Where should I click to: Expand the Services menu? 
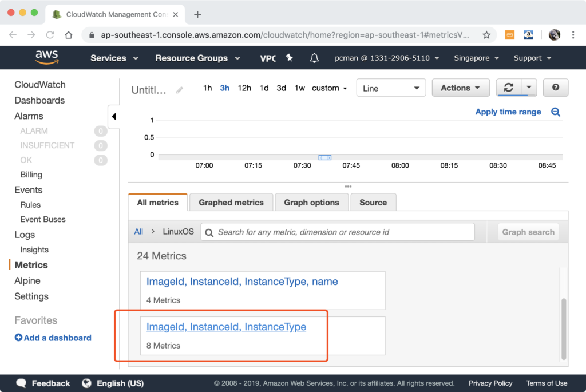tap(114, 58)
